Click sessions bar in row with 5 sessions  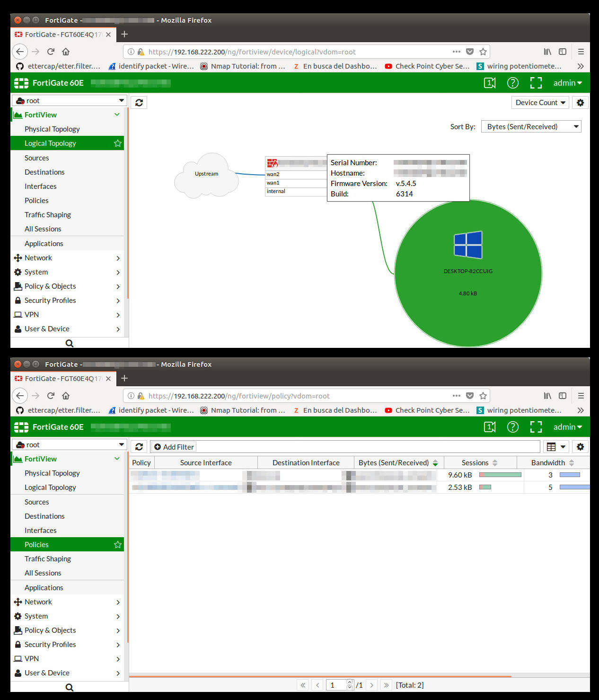tap(574, 487)
